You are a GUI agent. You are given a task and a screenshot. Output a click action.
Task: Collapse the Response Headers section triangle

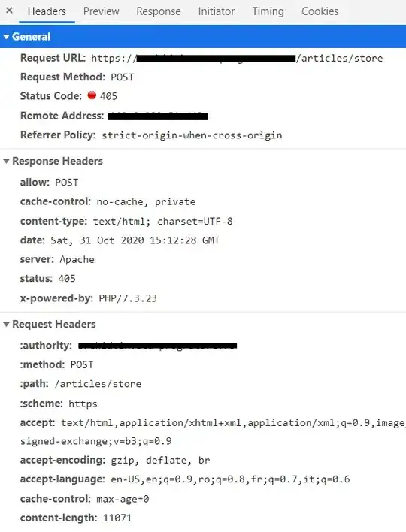coord(6,161)
